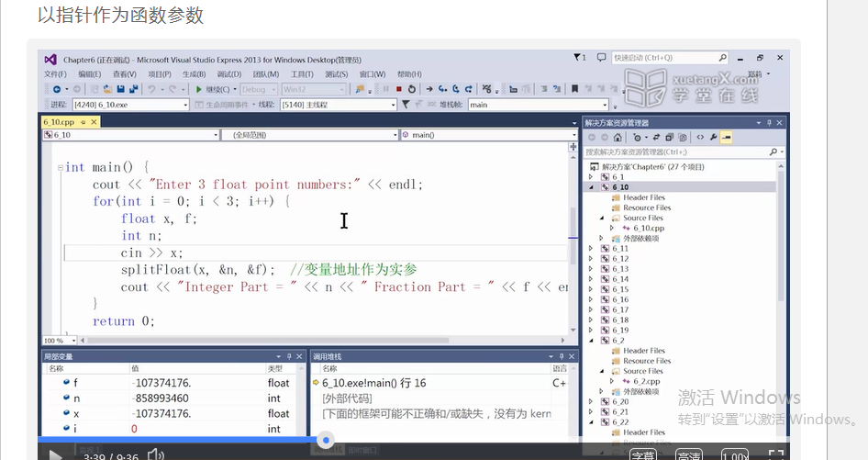This screenshot has height=460, width=868.
Task: Close the 6_10.cpp tab
Action: click(x=95, y=122)
